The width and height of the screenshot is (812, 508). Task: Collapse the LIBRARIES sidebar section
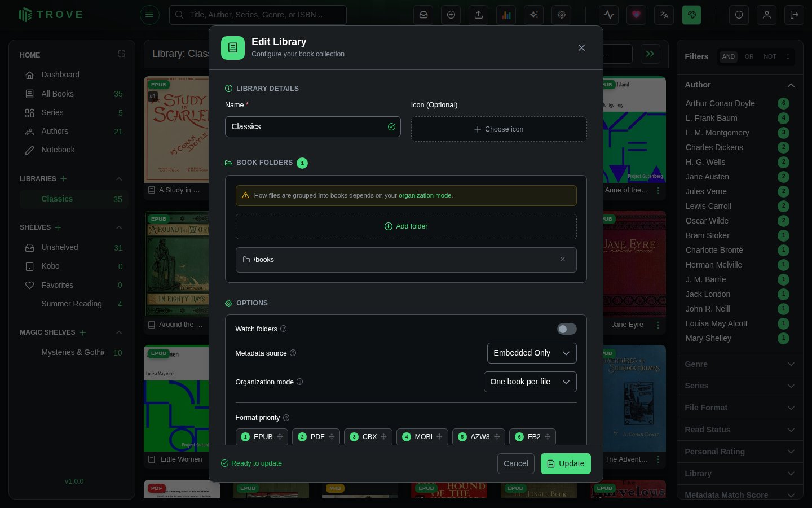point(119,179)
